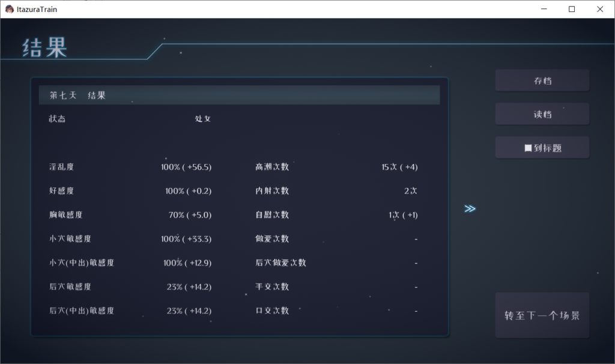The image size is (615, 364).
Task: Click the 好感度 label
Action: [x=62, y=190]
